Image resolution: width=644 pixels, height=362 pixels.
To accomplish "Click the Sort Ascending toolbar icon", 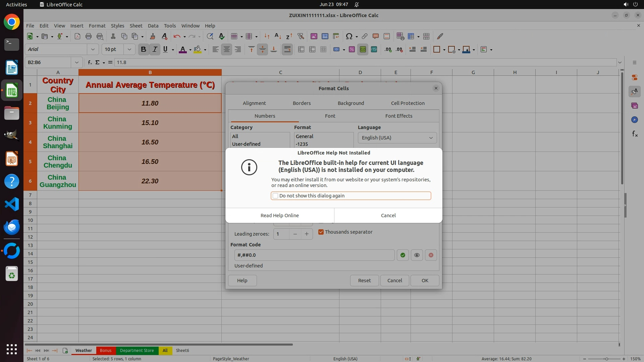I will (x=278, y=36).
